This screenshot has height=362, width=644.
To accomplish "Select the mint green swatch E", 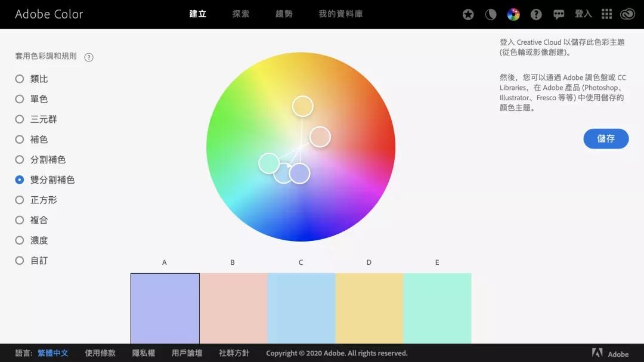I will pos(438,308).
